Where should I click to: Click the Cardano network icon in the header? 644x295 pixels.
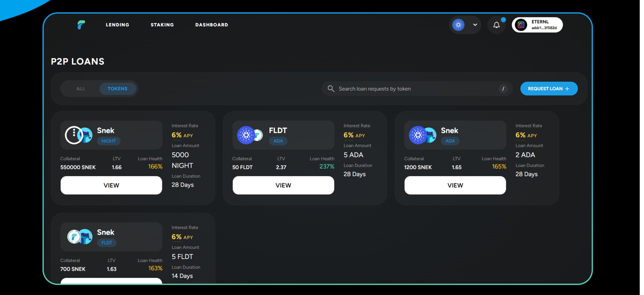tap(458, 25)
